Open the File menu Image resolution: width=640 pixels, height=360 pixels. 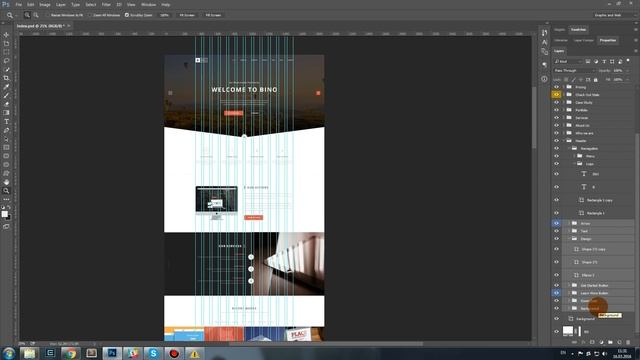(x=19, y=4)
